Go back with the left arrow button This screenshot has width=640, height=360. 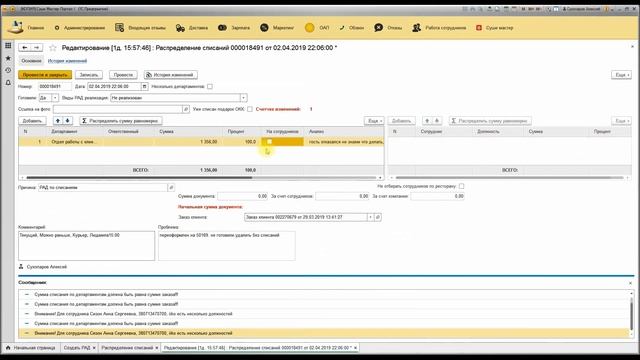pyautogui.click(x=24, y=48)
